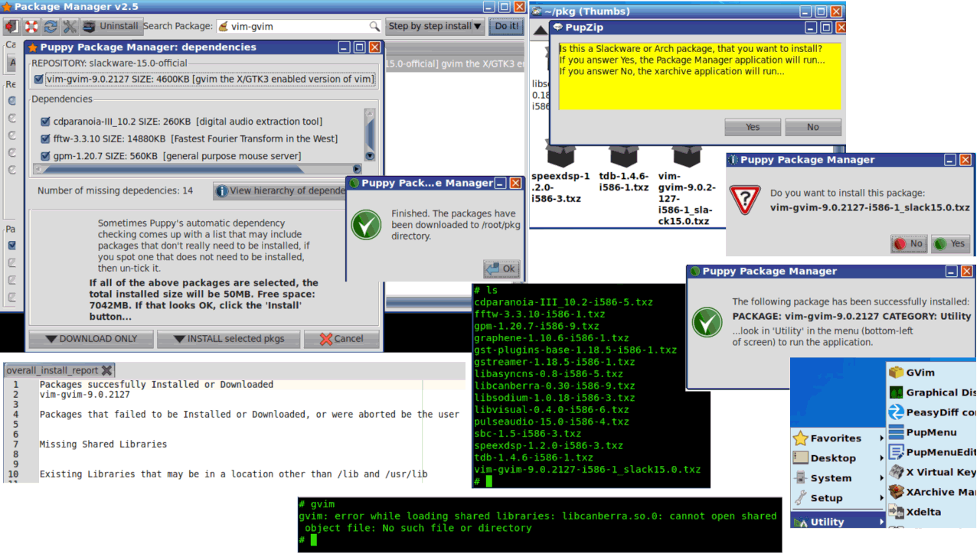Expand the System submenu

tap(838, 478)
